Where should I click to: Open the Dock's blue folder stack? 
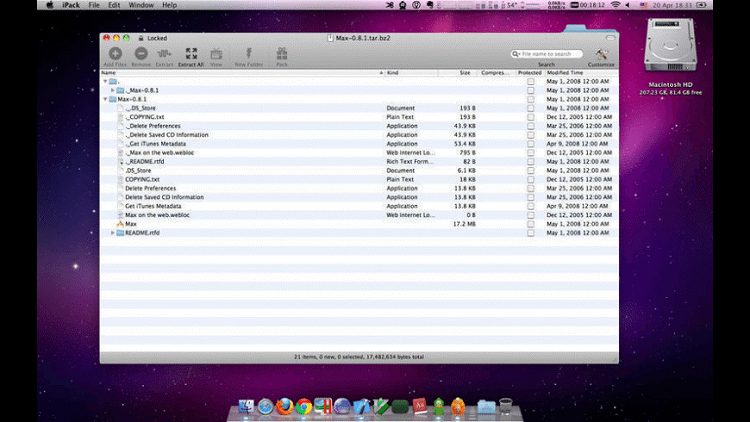coord(486,407)
